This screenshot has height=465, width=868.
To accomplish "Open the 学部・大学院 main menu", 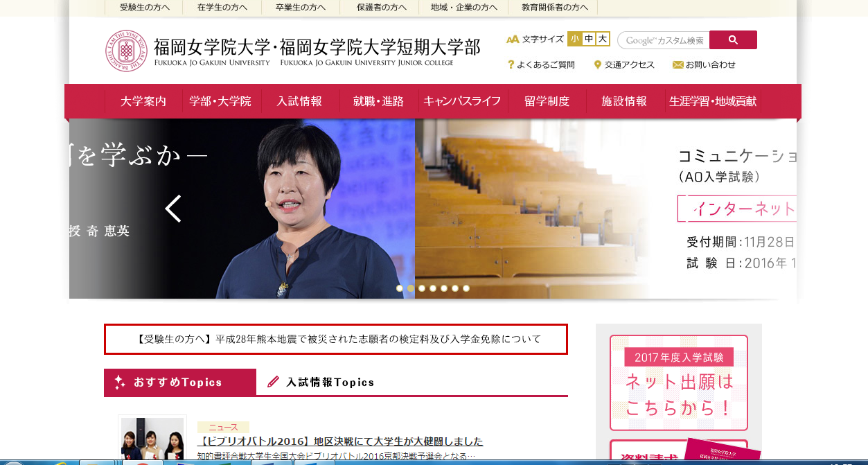I will (x=220, y=101).
